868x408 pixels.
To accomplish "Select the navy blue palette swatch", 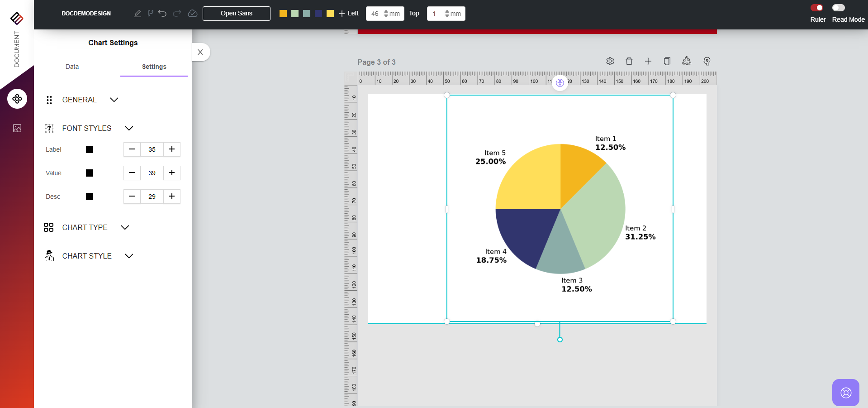I will 318,14.
